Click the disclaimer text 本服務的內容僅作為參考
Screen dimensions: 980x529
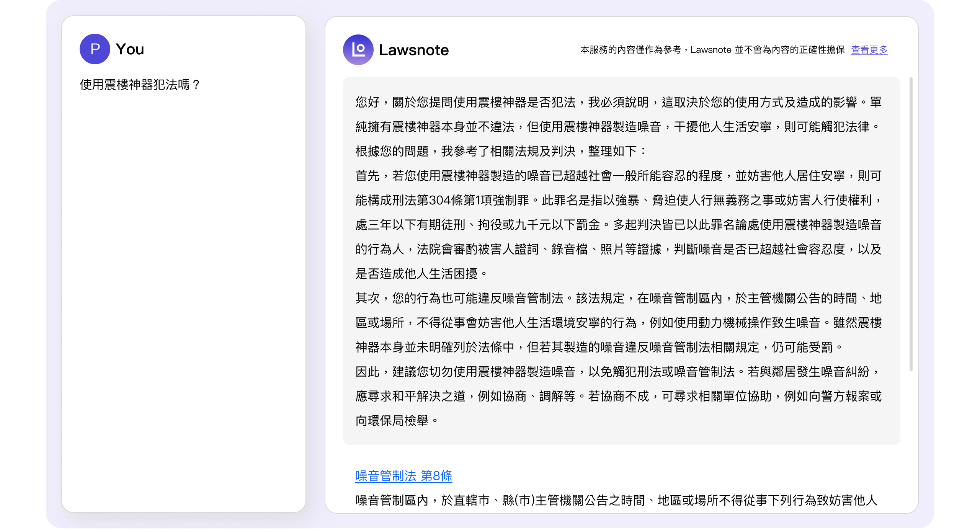630,50
